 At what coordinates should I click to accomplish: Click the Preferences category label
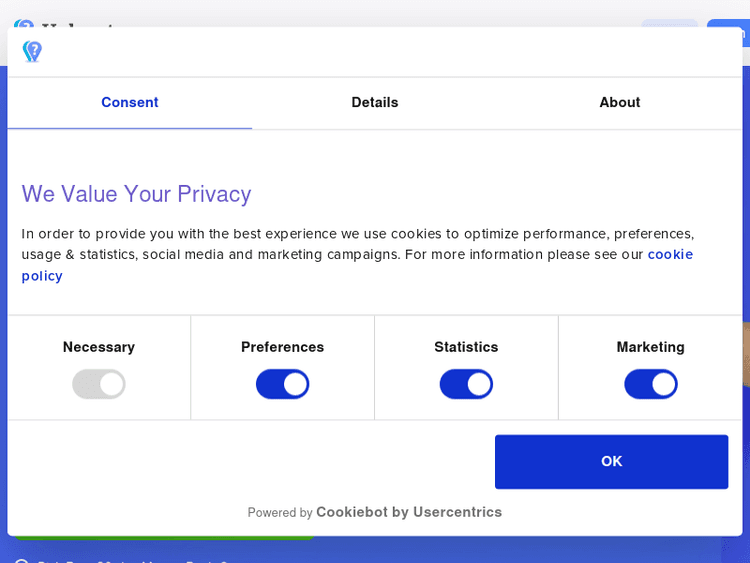click(282, 347)
